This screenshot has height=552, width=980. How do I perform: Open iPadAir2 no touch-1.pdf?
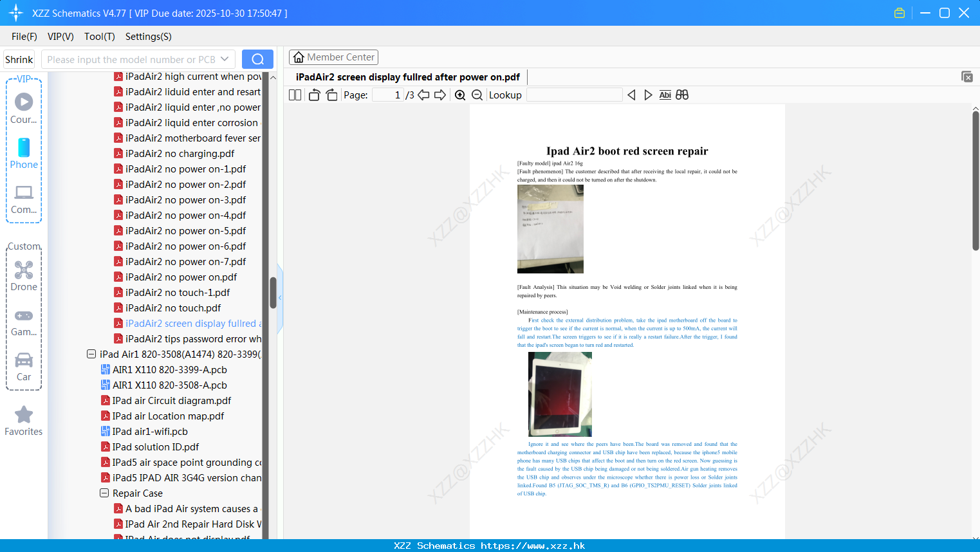click(178, 292)
